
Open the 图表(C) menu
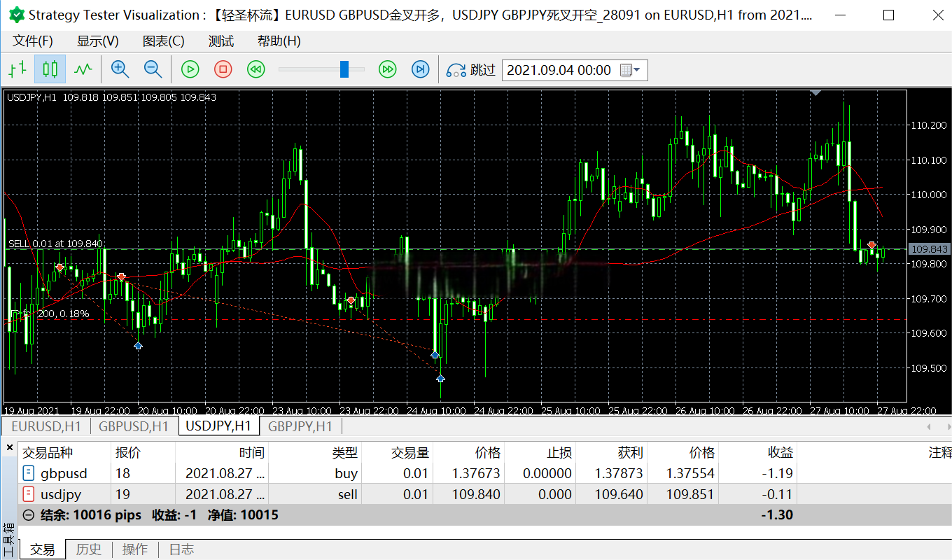163,41
